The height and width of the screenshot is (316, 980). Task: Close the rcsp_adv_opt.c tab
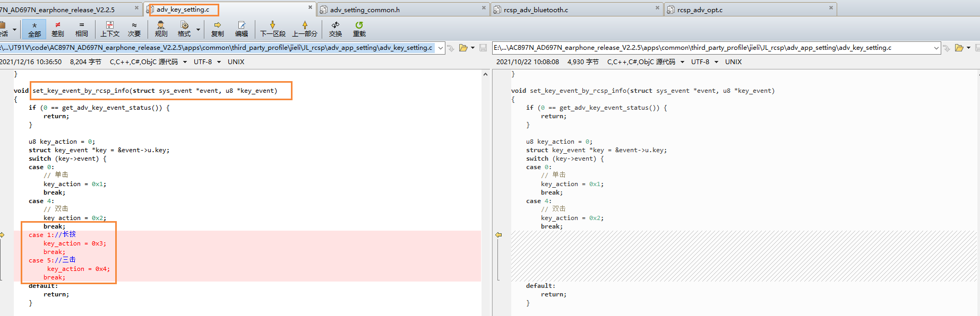(831, 8)
